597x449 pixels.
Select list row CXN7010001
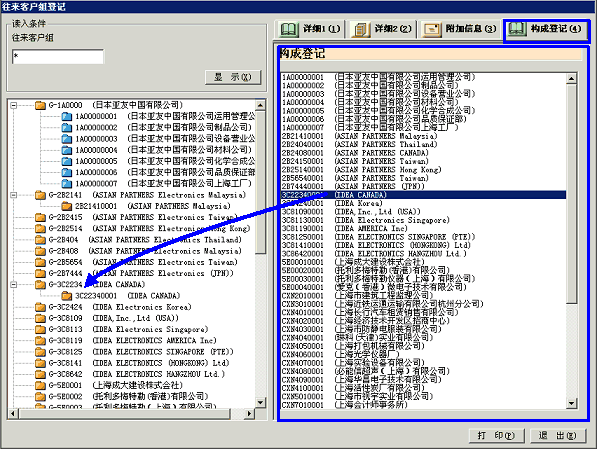(x=423, y=405)
